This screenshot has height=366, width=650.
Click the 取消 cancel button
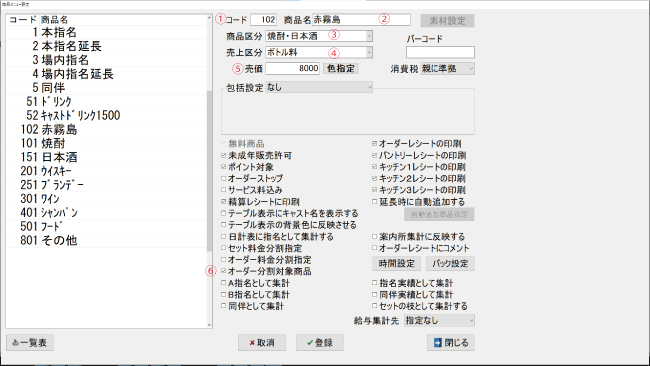point(262,343)
